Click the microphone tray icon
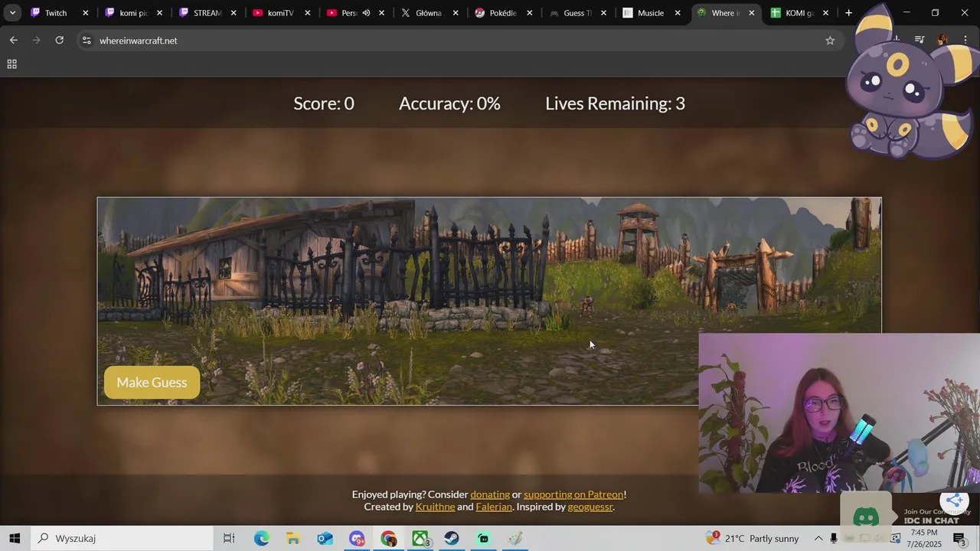This screenshot has width=980, height=551. tap(834, 538)
